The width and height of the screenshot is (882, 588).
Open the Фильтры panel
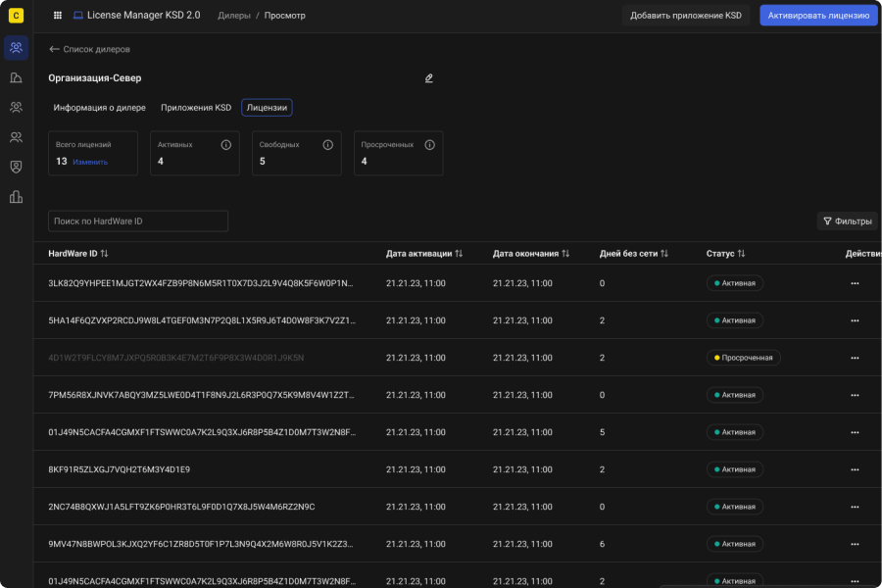(847, 221)
